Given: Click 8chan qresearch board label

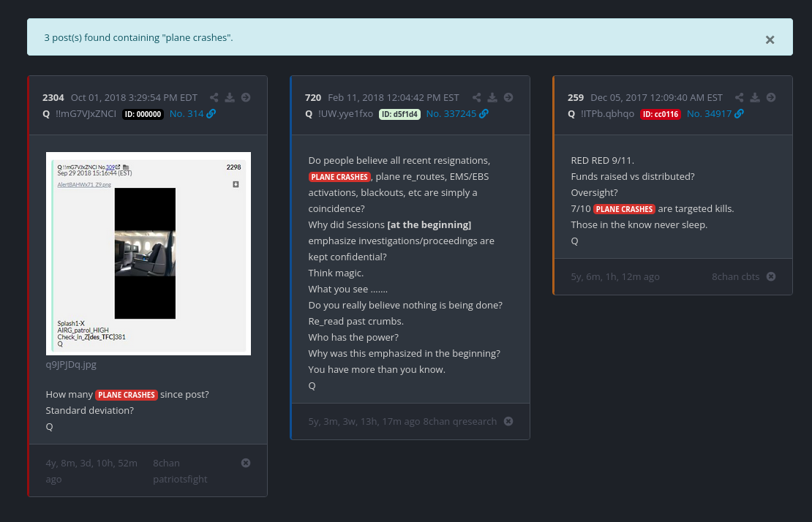Looking at the screenshot, I should point(460,421).
